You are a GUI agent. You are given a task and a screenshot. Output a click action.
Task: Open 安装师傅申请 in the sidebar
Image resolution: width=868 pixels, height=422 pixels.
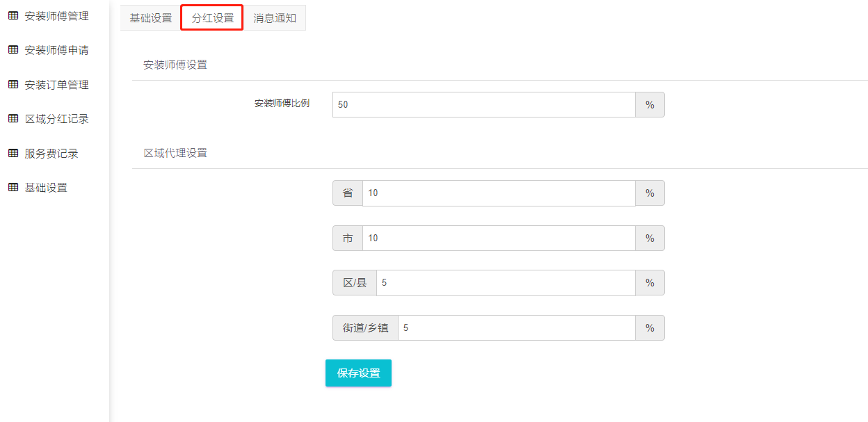[56, 50]
